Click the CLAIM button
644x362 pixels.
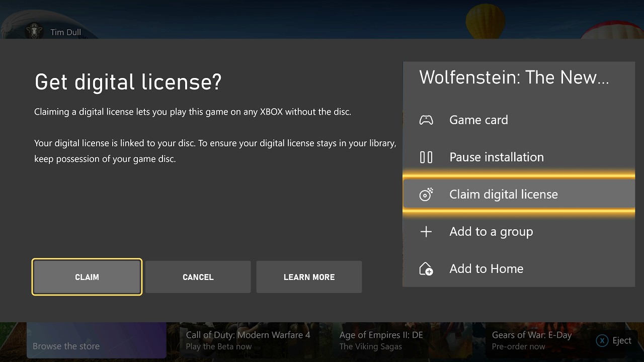coord(87,277)
